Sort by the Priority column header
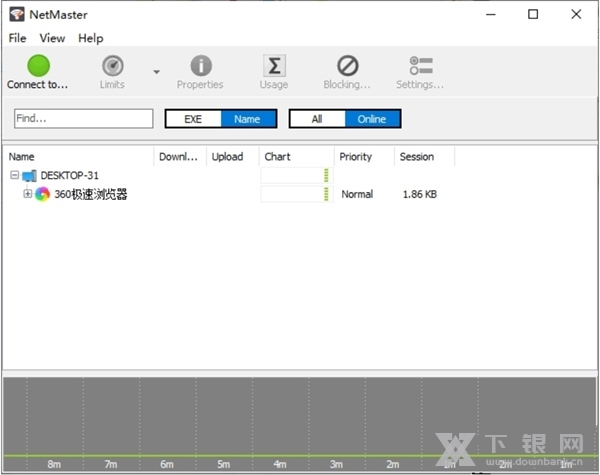 coord(364,157)
